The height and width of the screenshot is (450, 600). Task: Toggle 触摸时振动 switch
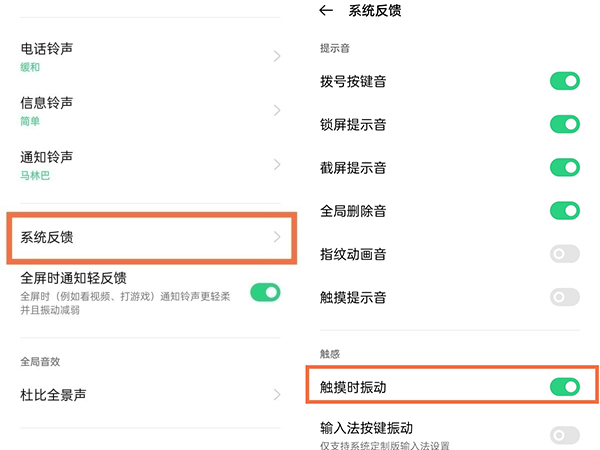[565, 386]
